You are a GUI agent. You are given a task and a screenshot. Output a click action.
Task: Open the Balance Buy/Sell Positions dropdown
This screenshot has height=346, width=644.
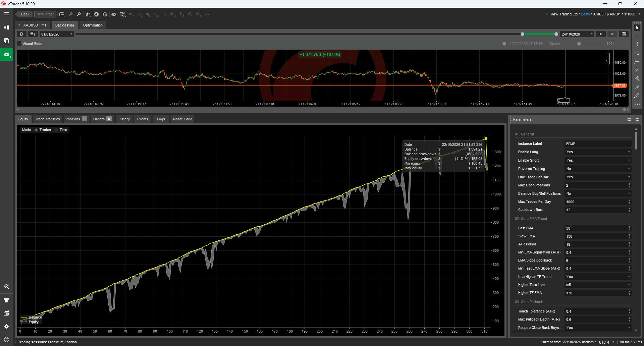click(x=598, y=194)
